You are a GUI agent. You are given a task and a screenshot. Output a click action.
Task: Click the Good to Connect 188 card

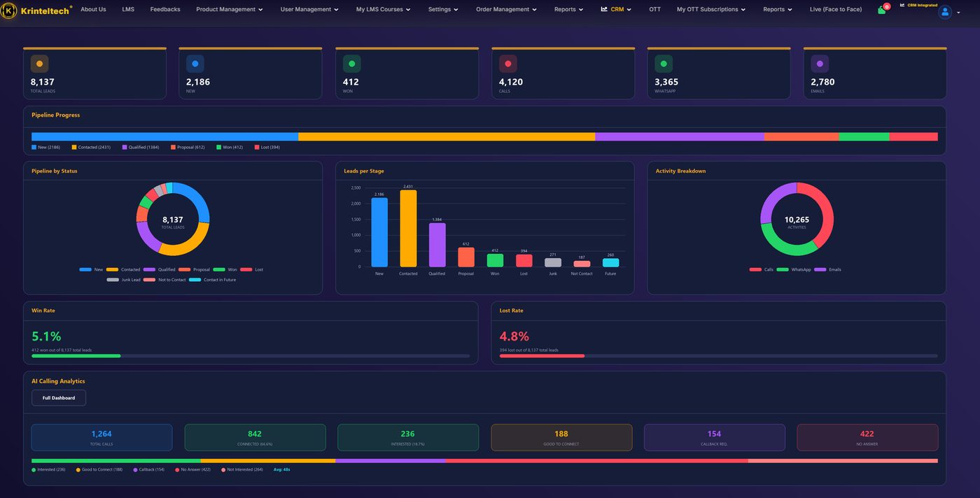pyautogui.click(x=561, y=437)
